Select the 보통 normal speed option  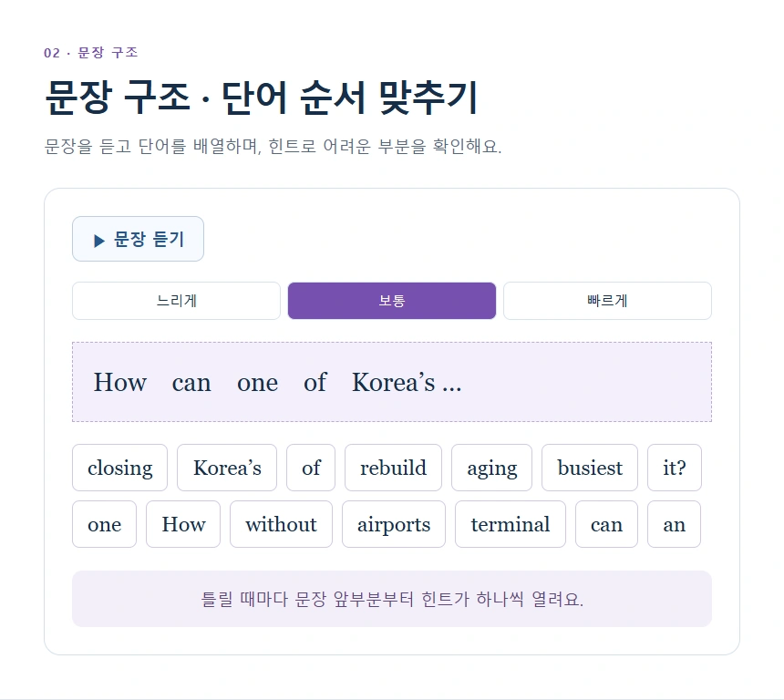[392, 301]
